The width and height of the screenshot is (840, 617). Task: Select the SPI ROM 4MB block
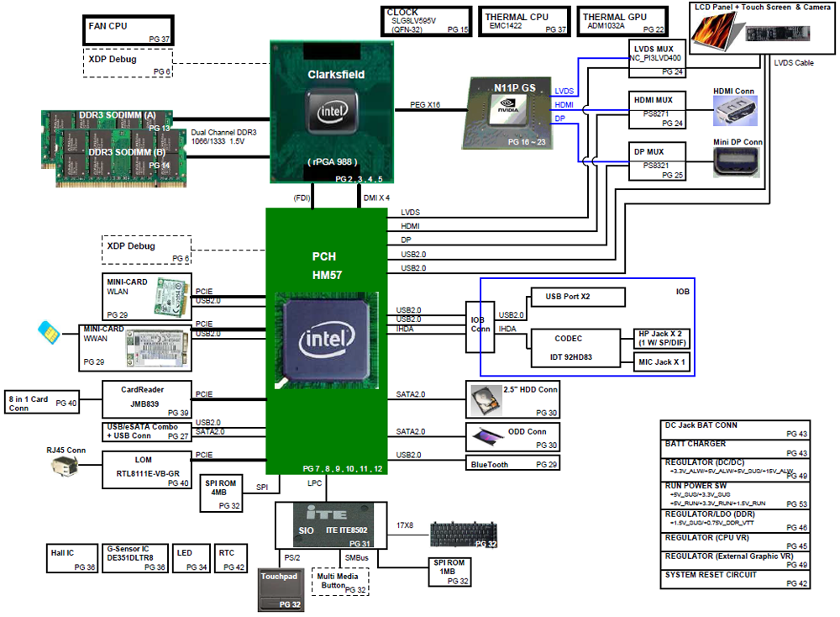coord(221,493)
